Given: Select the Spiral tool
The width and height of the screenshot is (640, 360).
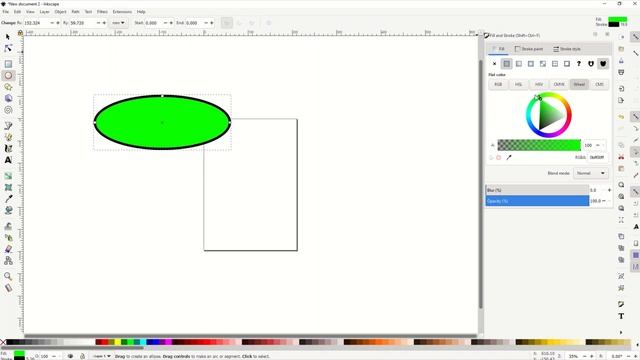Looking at the screenshot, I should [8, 110].
